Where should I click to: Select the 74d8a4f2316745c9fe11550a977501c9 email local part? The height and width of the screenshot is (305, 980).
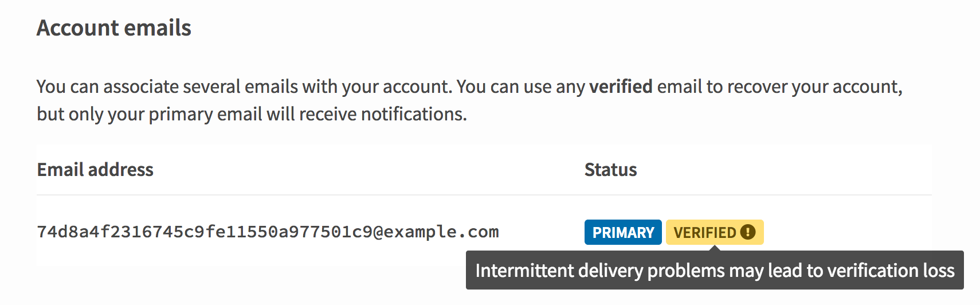point(205,232)
